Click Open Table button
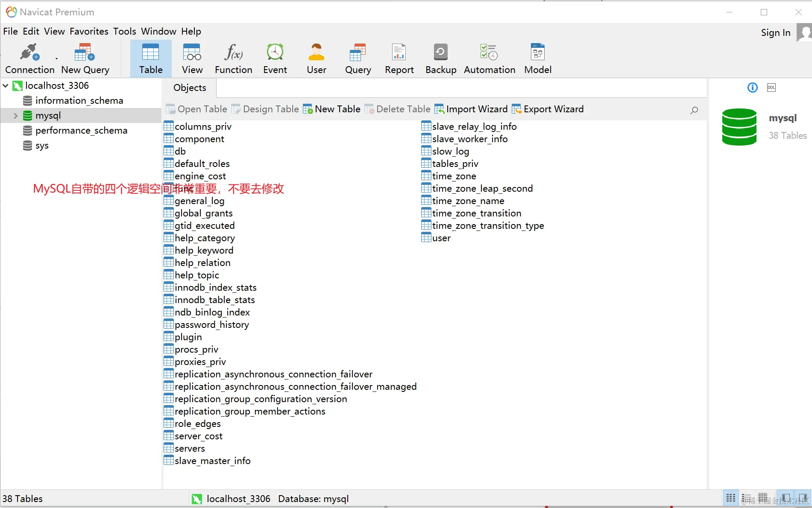The height and width of the screenshot is (508, 812). [196, 109]
